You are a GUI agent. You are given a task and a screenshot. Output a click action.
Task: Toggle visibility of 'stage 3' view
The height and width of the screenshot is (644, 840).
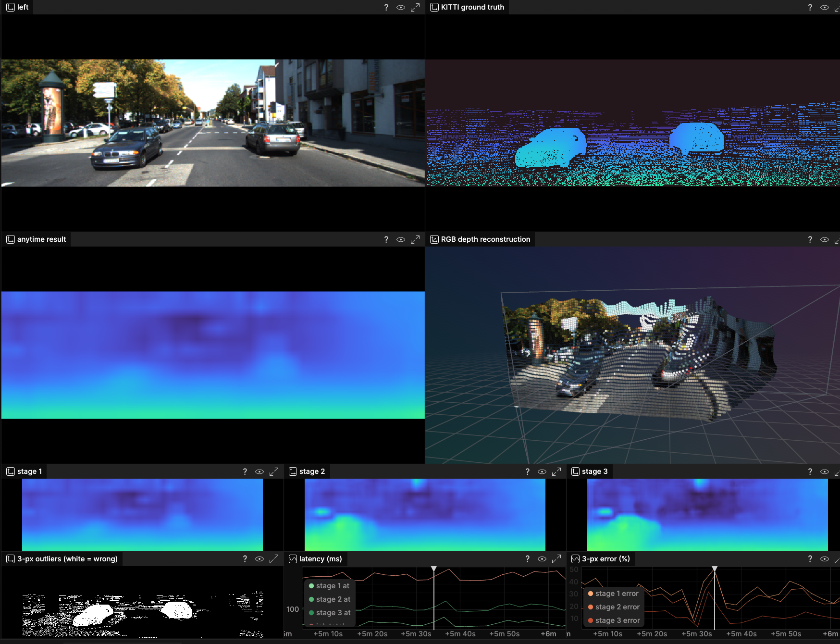coord(825,471)
